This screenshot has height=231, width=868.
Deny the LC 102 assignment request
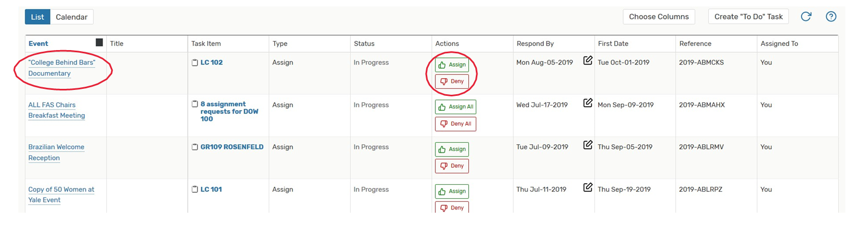coord(452,81)
